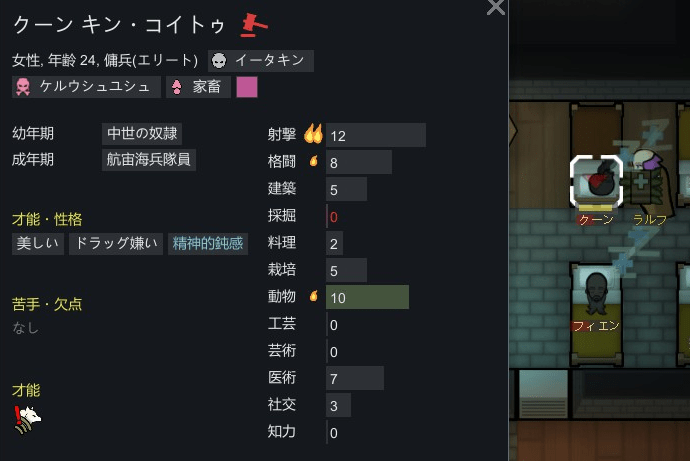The width and height of the screenshot is (690, 461).
Task: Click the イータキン xenotype label
Action: 261,60
